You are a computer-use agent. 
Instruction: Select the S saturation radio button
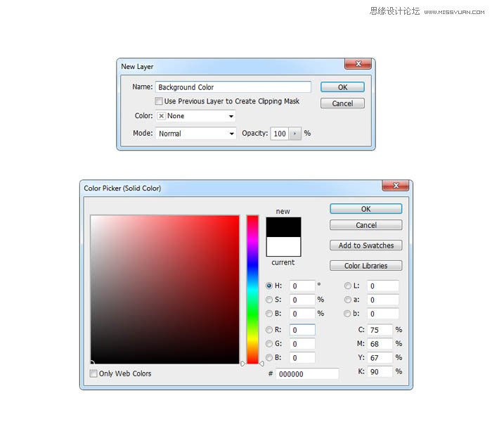pyautogui.click(x=269, y=300)
